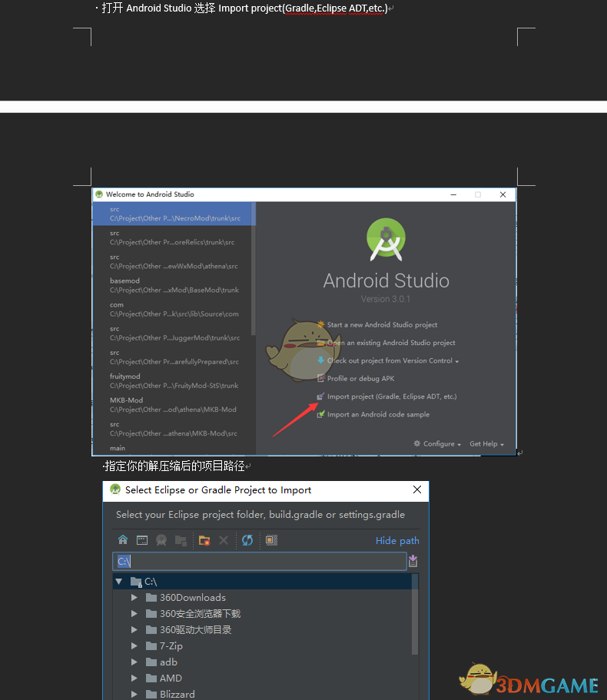Select recent project ewWxMod\athena\src
The height and width of the screenshot is (700, 607).
tap(172, 261)
